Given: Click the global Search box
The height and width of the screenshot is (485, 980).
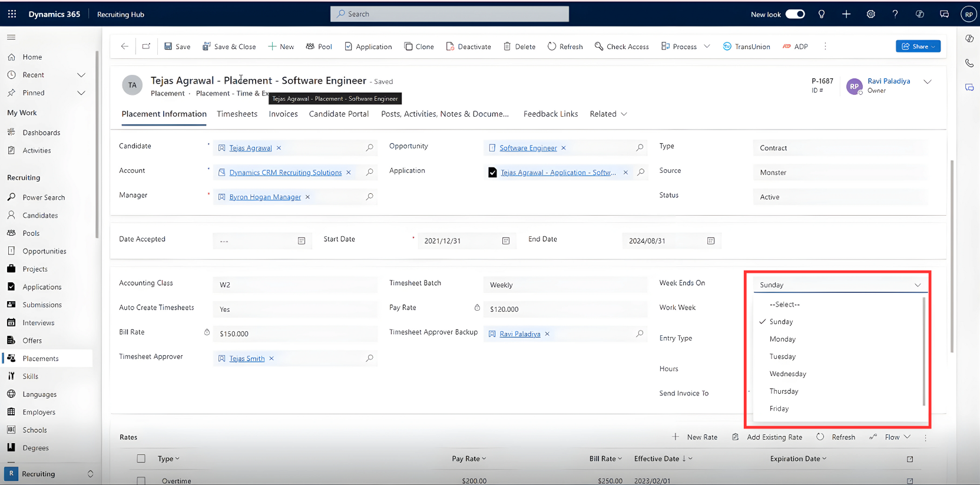Looking at the screenshot, I should 450,14.
